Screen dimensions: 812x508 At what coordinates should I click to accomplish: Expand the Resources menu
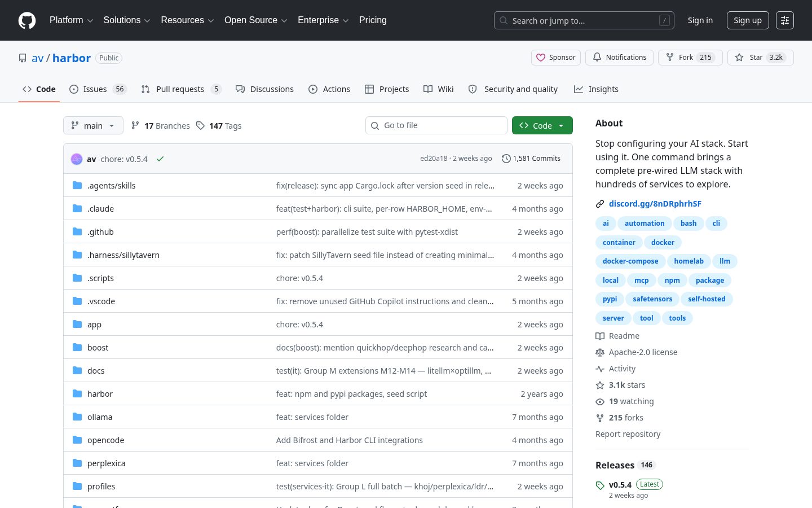point(187,20)
